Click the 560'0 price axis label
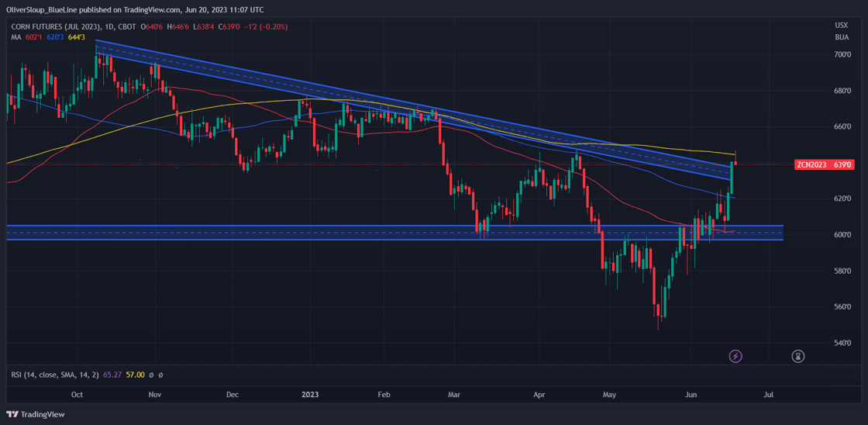This screenshot has height=425, width=868. click(844, 307)
